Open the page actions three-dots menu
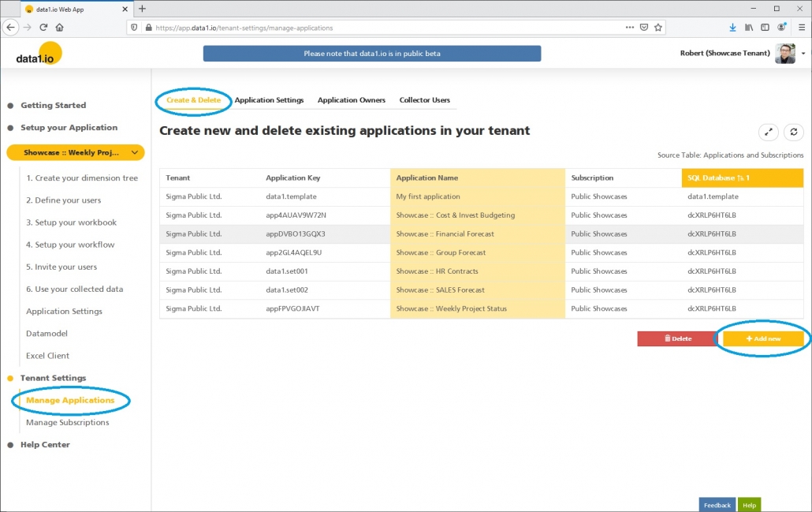The height and width of the screenshot is (512, 812). 630,28
